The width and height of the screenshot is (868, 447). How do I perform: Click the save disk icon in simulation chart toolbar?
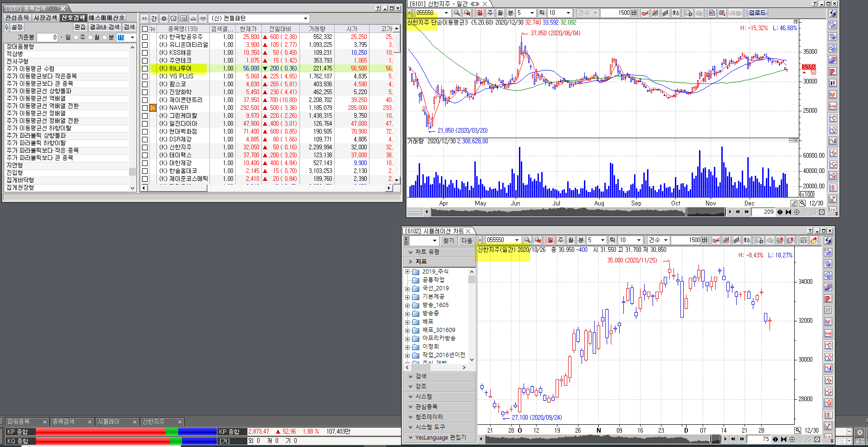(x=803, y=240)
